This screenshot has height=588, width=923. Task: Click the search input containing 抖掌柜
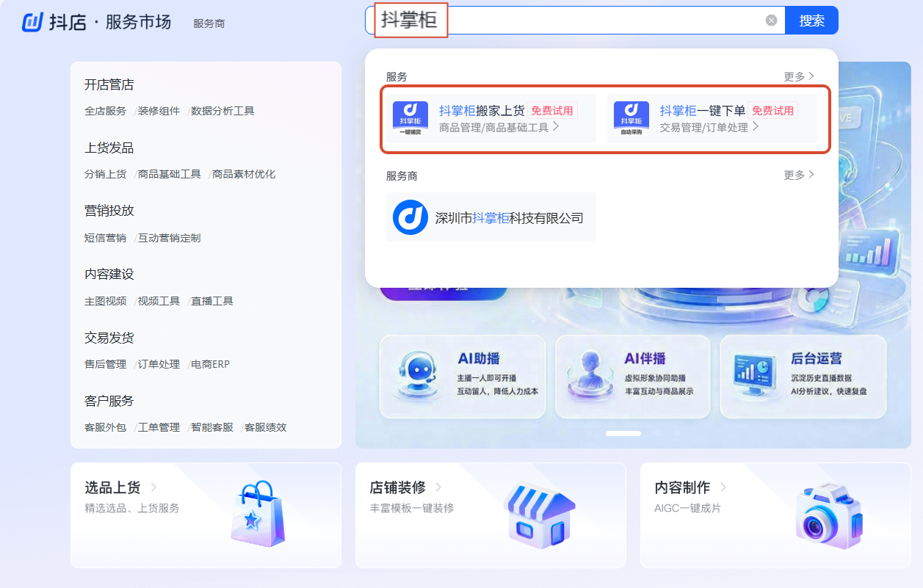click(x=575, y=21)
